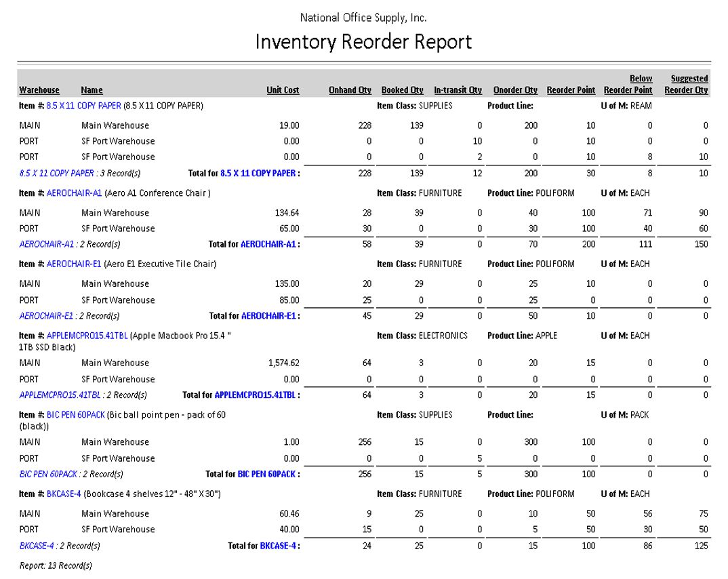Click the 'AEROCHAIR-E1 : 2 Record(s)' summary text

coord(69,316)
